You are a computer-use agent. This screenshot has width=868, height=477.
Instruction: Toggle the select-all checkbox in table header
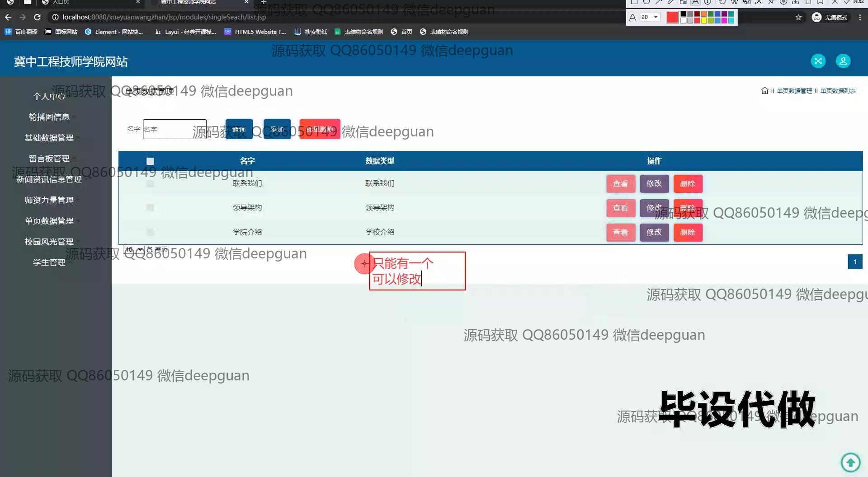[x=150, y=161]
